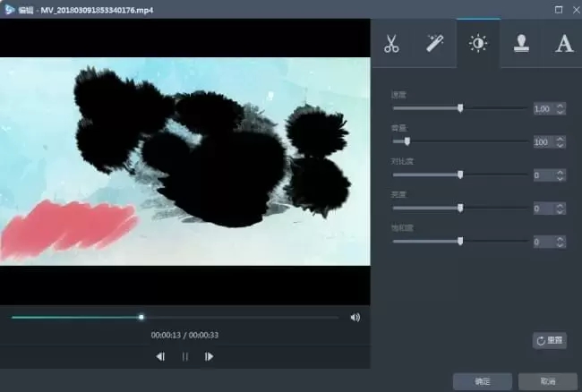Image resolution: width=582 pixels, height=392 pixels.
Task: Click the 重置 reset button
Action: pyautogui.click(x=549, y=340)
